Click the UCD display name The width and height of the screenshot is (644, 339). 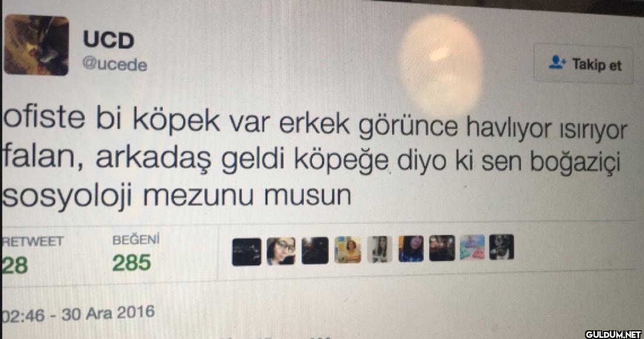point(108,40)
